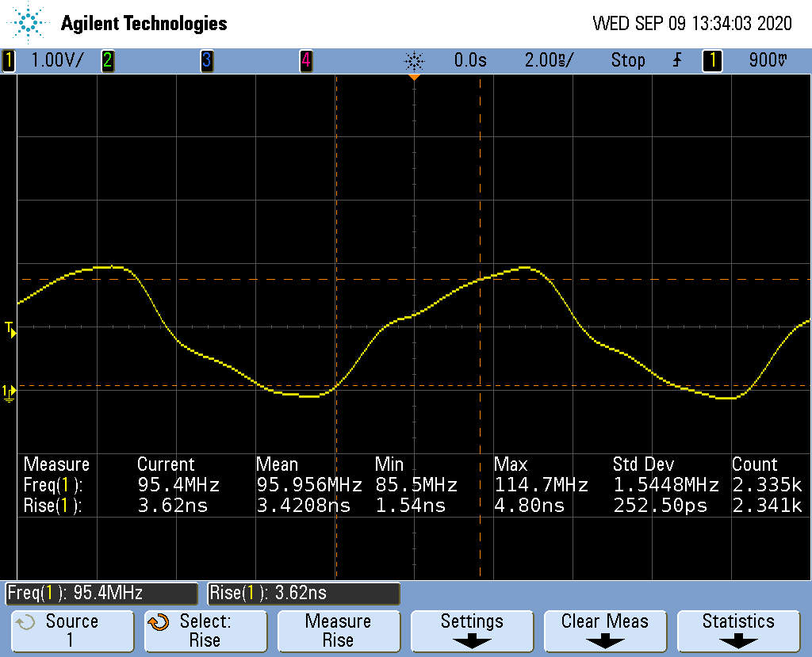Select the yellow channel 1 indicator
This screenshot has height=657, width=812.
coord(9,60)
